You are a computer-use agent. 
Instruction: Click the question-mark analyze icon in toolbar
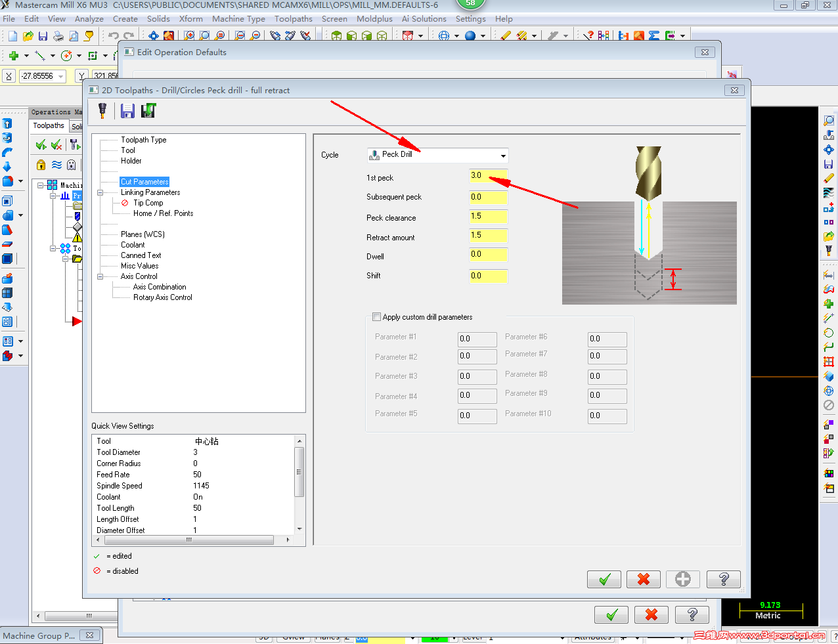point(588,35)
